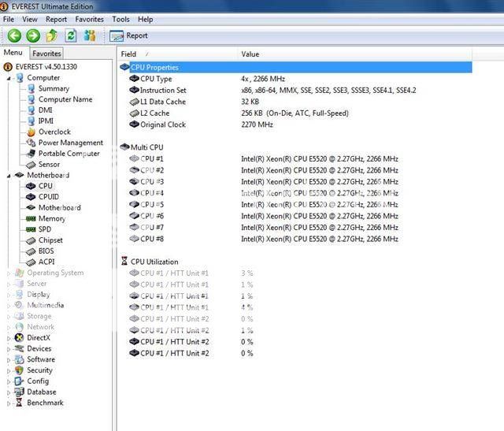Click the Refresh toolbar icon
This screenshot has height=431, width=504.
71,35
